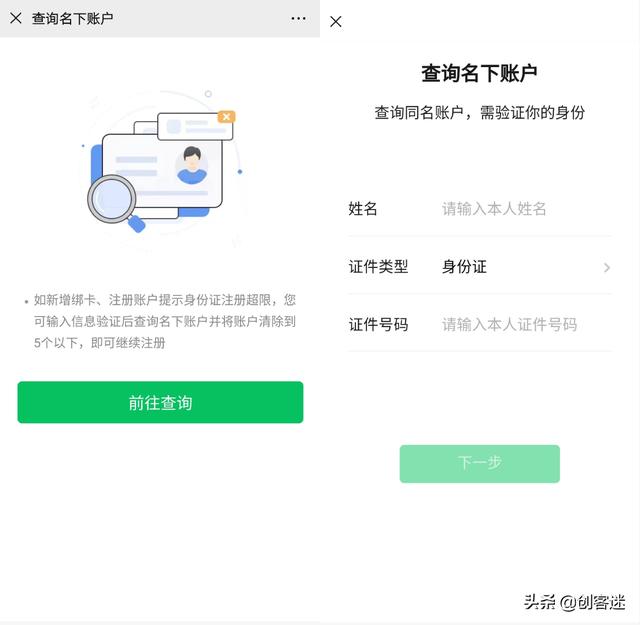
Task: Click the person avatar in the ID card illustration
Action: coord(192,165)
